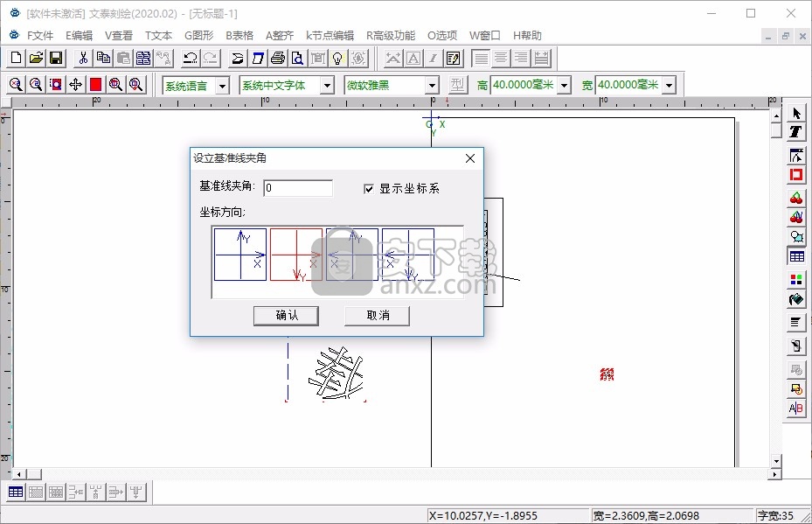The width and height of the screenshot is (812, 524).
Task: Open print preview magnifier-page icon
Action: [x=298, y=58]
